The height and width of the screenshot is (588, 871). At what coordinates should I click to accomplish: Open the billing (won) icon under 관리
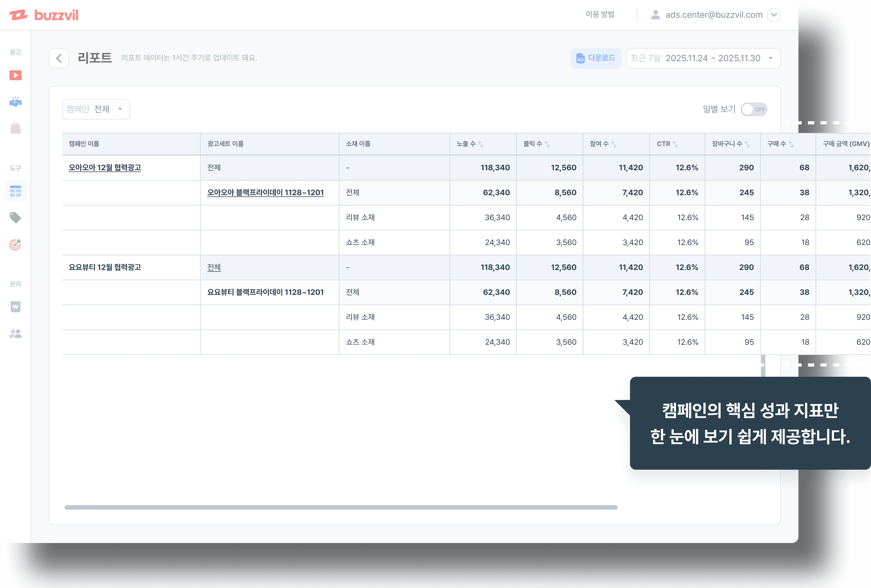pyautogui.click(x=15, y=307)
